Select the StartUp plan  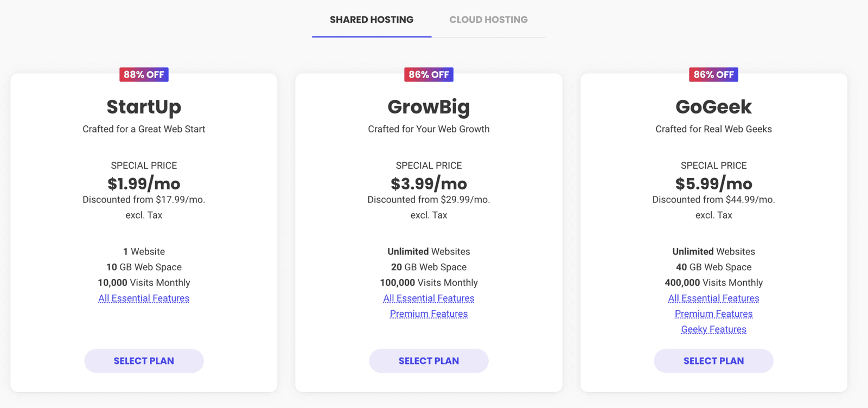tap(144, 361)
